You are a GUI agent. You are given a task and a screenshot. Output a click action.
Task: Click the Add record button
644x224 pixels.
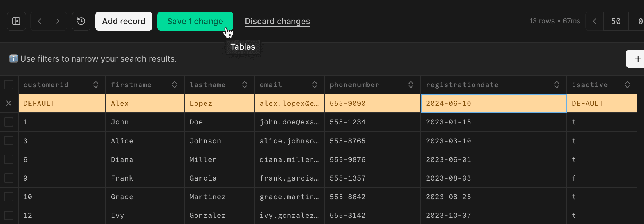(124, 21)
